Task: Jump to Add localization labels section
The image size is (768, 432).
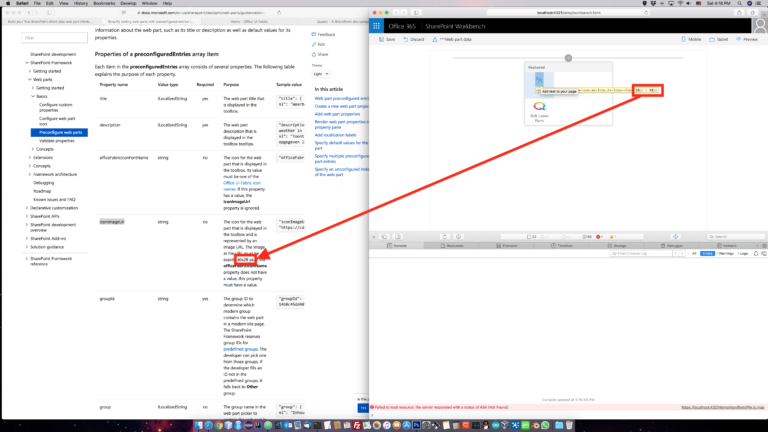Action: [x=335, y=135]
